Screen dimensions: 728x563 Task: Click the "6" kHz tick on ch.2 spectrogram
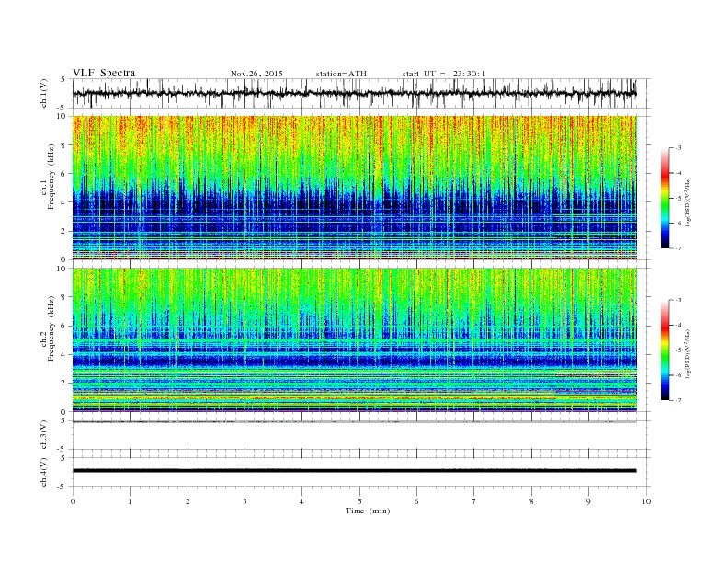click(x=64, y=326)
